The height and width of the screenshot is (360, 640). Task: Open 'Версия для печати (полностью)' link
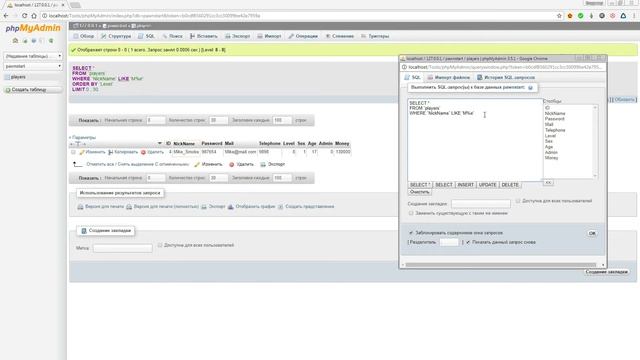162,207
